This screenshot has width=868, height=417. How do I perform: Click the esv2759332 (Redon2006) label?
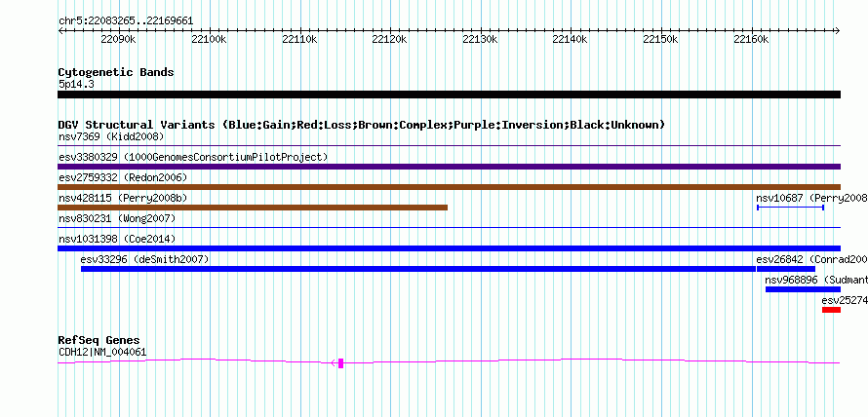(123, 177)
